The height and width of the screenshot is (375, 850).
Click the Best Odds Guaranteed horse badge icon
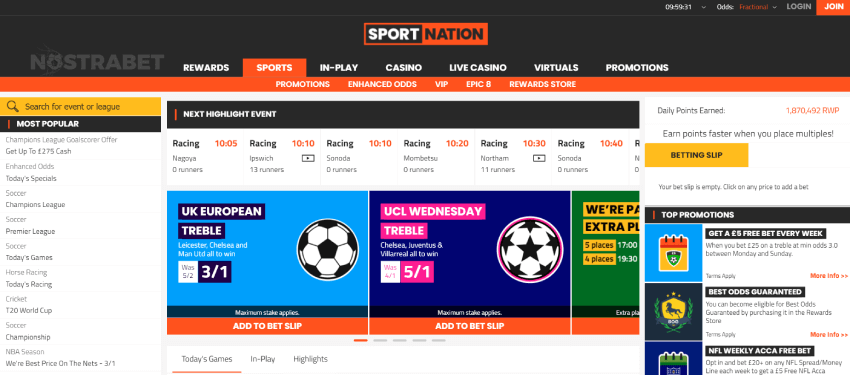673,312
